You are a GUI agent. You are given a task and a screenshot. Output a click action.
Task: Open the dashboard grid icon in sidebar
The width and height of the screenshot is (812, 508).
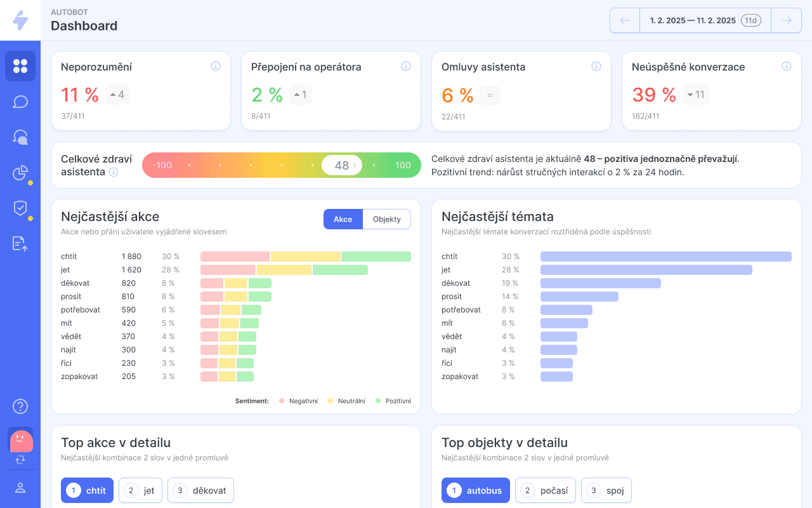pyautogui.click(x=20, y=66)
